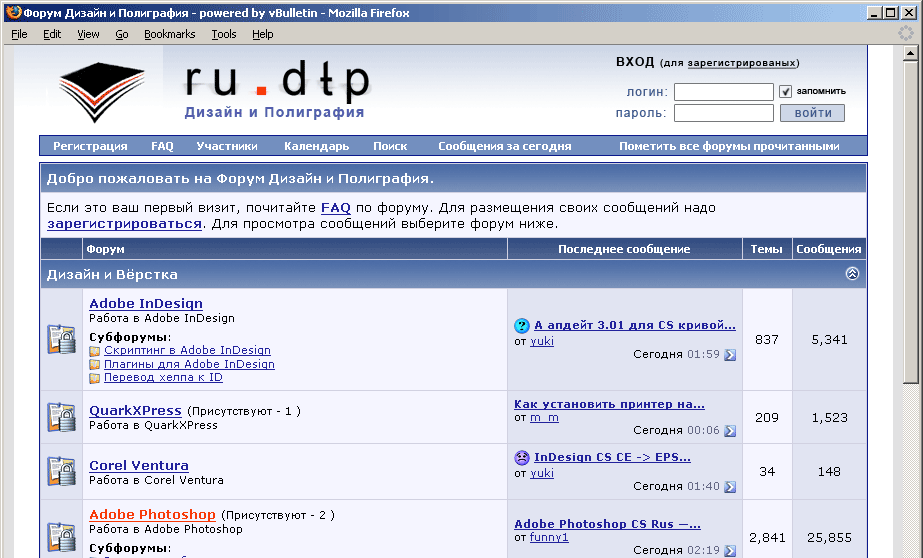The image size is (923, 558).
Task: Open subforum Перевод хелпа к ID
Action: pyautogui.click(x=163, y=377)
